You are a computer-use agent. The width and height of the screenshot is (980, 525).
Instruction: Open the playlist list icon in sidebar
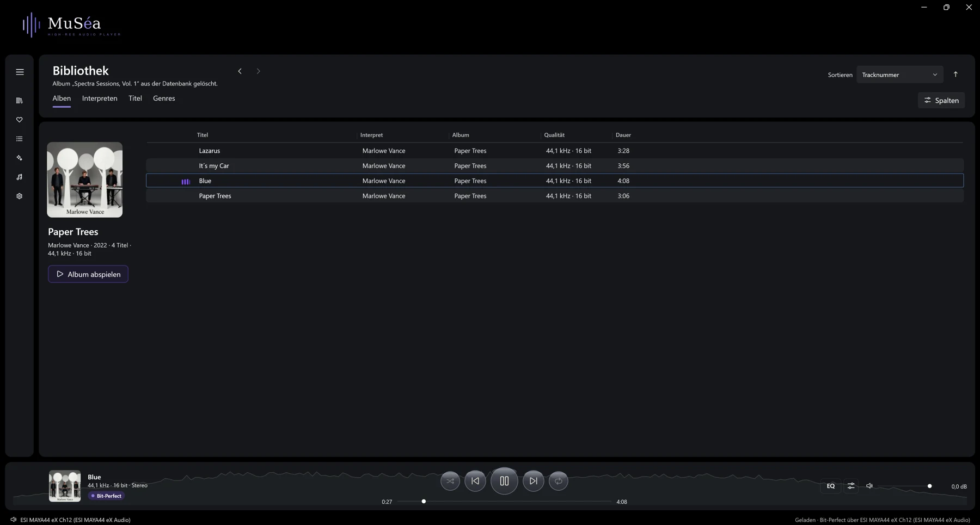pyautogui.click(x=20, y=139)
